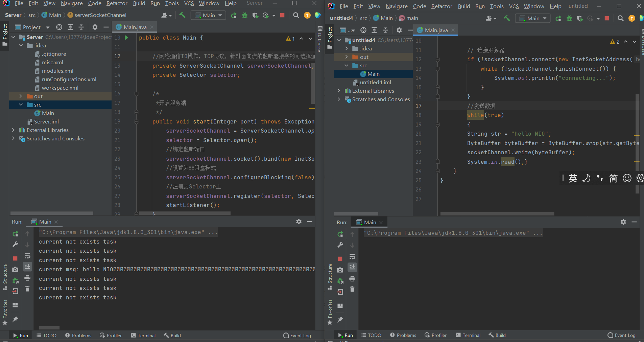Select Main.java editor tab in Server window
This screenshot has width=644, height=342.
click(135, 27)
